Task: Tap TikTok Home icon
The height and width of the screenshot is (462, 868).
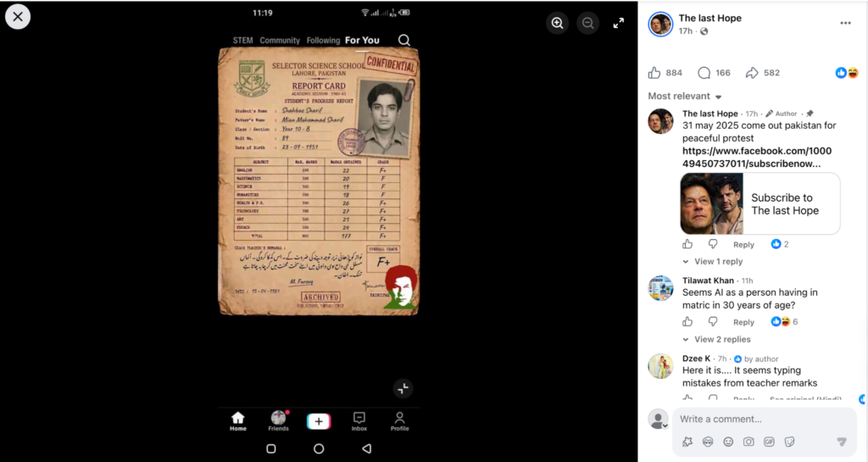Action: click(238, 421)
